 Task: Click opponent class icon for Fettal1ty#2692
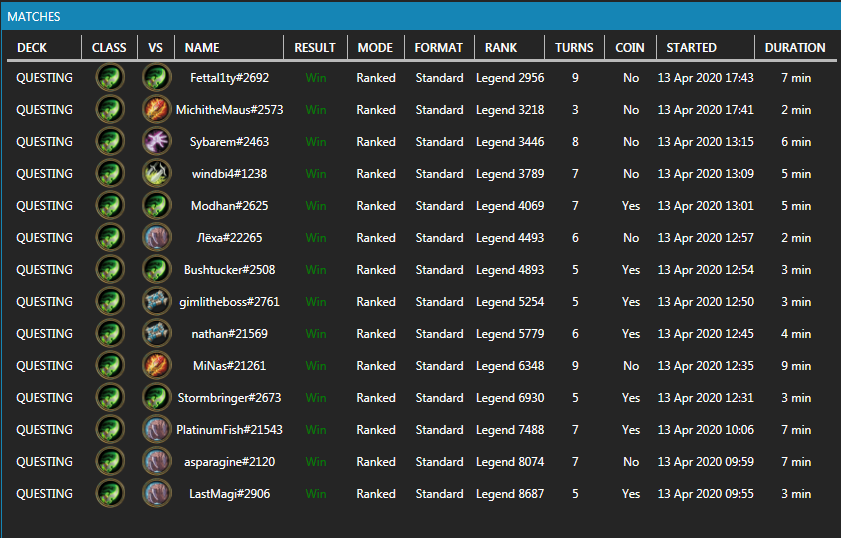click(x=157, y=78)
